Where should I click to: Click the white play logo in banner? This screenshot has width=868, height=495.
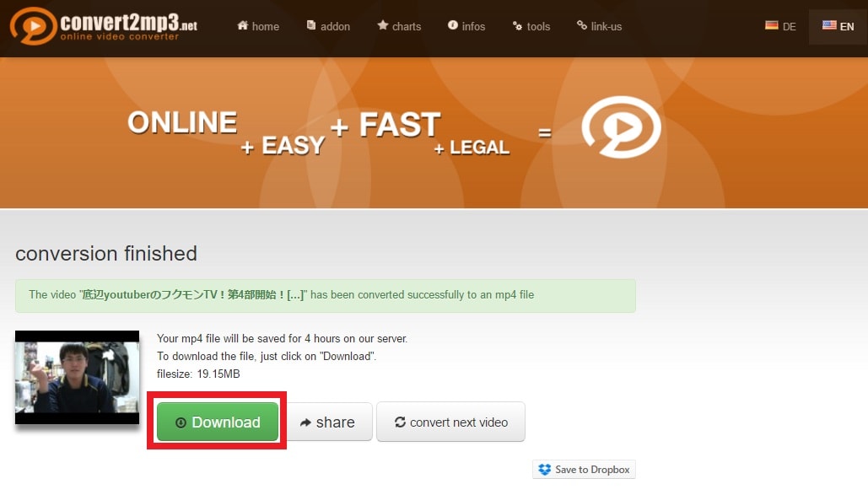tap(621, 127)
